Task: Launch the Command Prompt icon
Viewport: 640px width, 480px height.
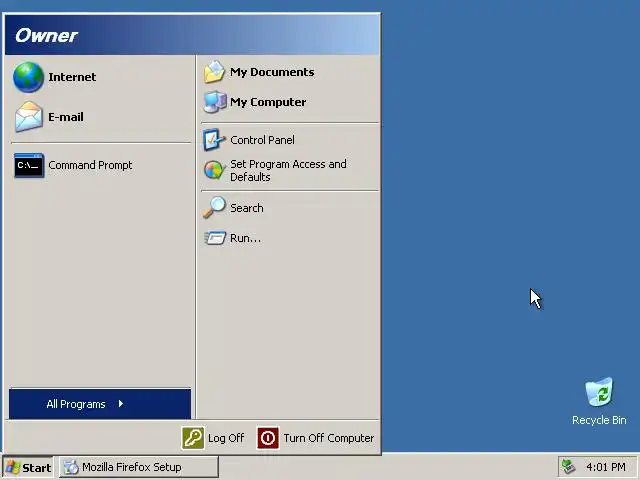Action: [29, 165]
